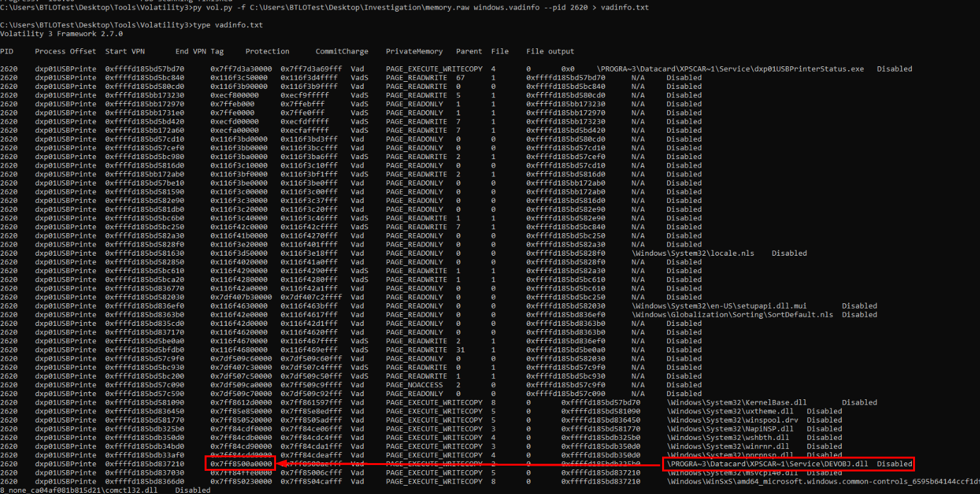The image size is (980, 494).
Task: Click the start address 0x7ff7d3a30000
Action: click(241, 69)
